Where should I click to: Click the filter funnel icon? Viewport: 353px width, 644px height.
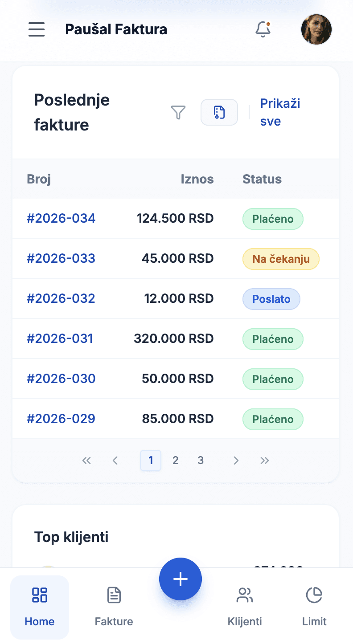(x=178, y=112)
